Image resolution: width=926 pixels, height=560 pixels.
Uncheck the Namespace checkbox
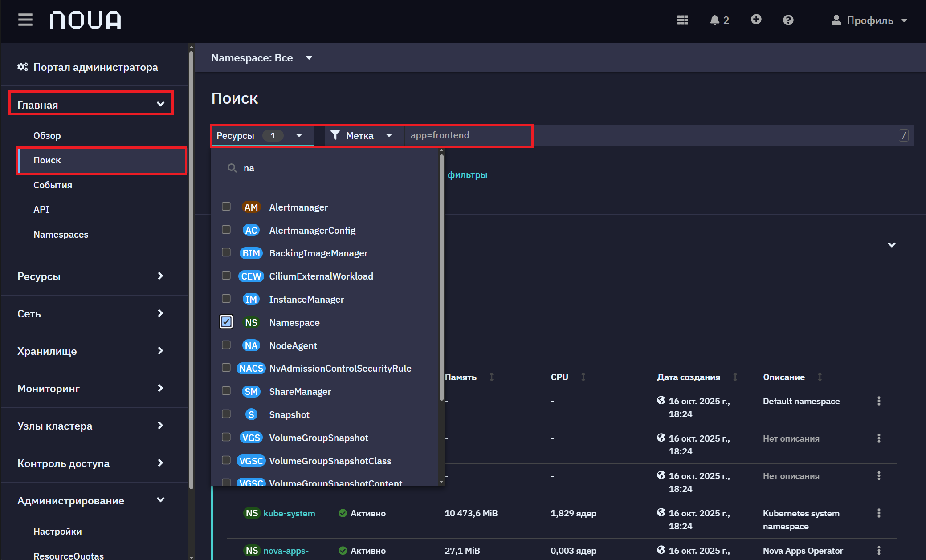click(x=226, y=321)
